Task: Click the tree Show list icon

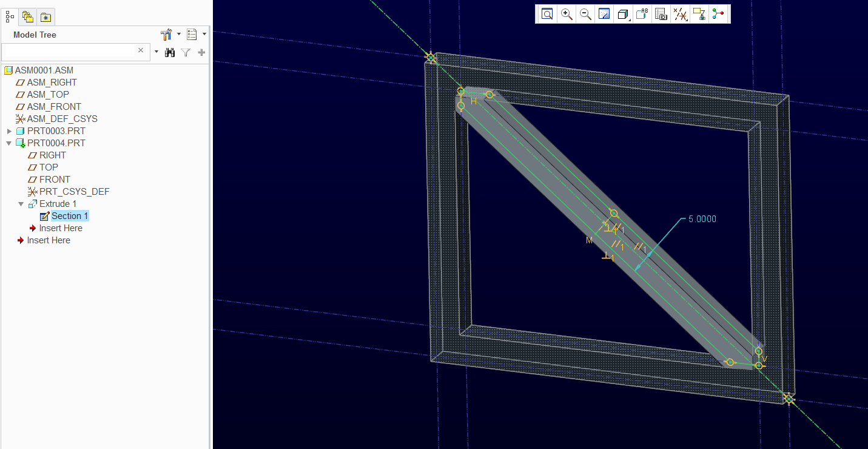Action: tap(192, 35)
